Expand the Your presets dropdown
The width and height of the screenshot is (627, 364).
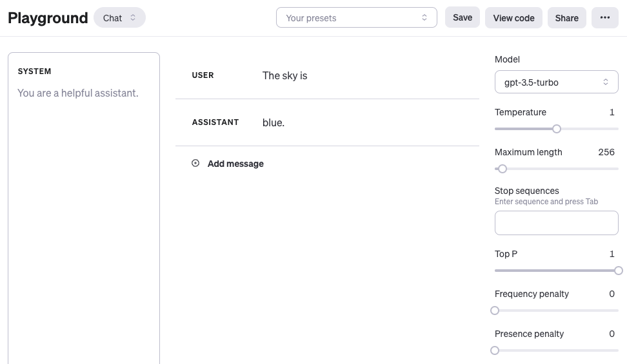pyautogui.click(x=356, y=18)
